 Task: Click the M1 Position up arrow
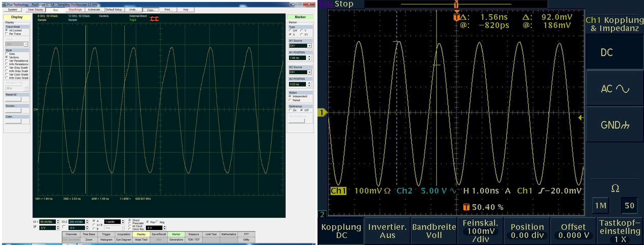point(309,57)
